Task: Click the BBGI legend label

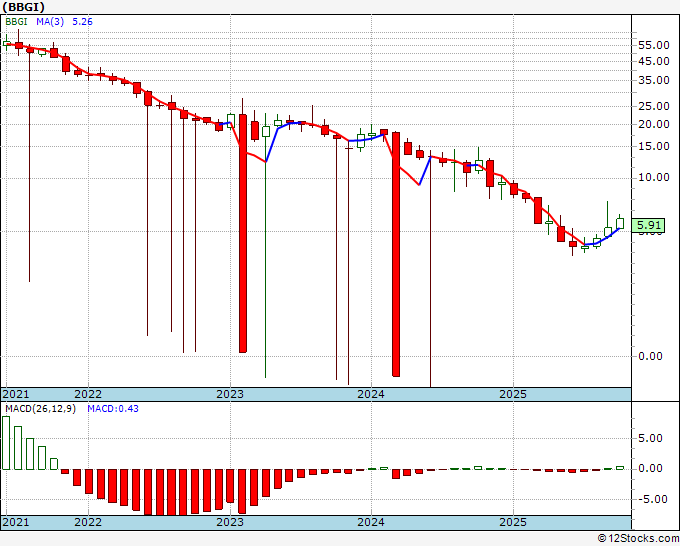Action: [x=16, y=22]
